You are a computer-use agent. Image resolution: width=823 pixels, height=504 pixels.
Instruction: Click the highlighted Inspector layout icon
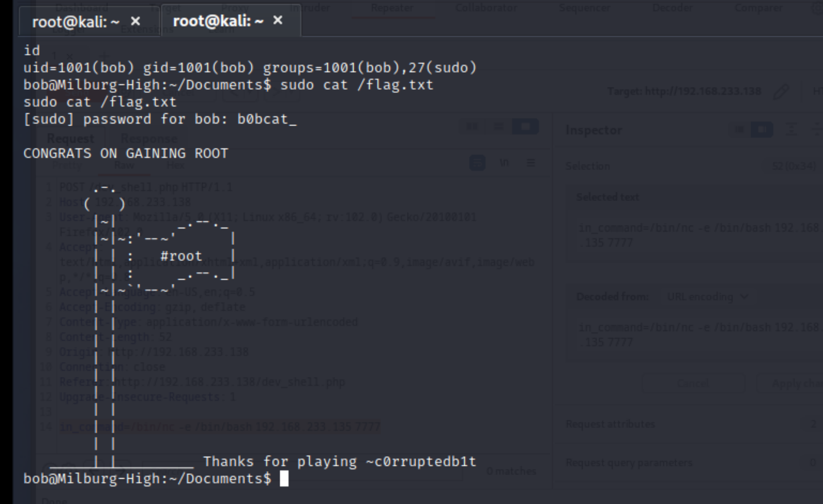point(762,130)
